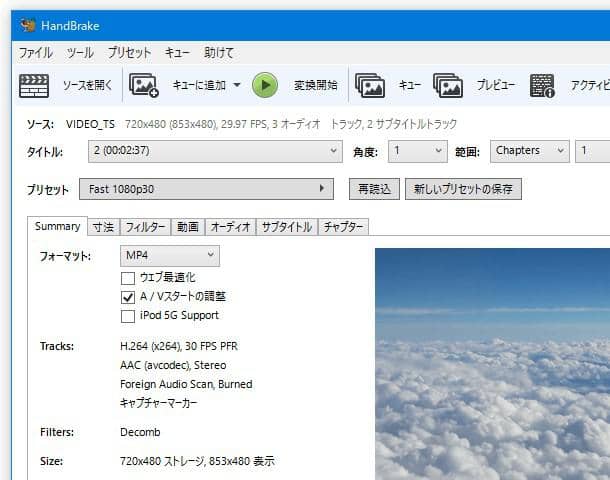Screen dimensions: 610x480
Task: Click the Preview stacked images icon
Action: tap(448, 85)
